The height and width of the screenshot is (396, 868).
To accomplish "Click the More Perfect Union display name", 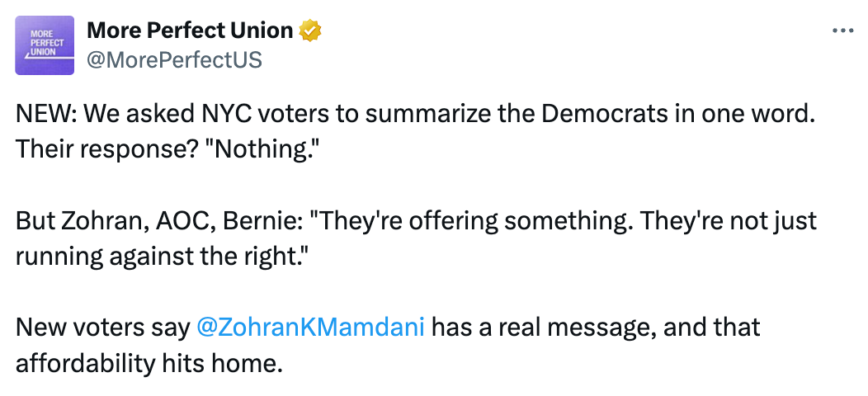I will (x=190, y=31).
